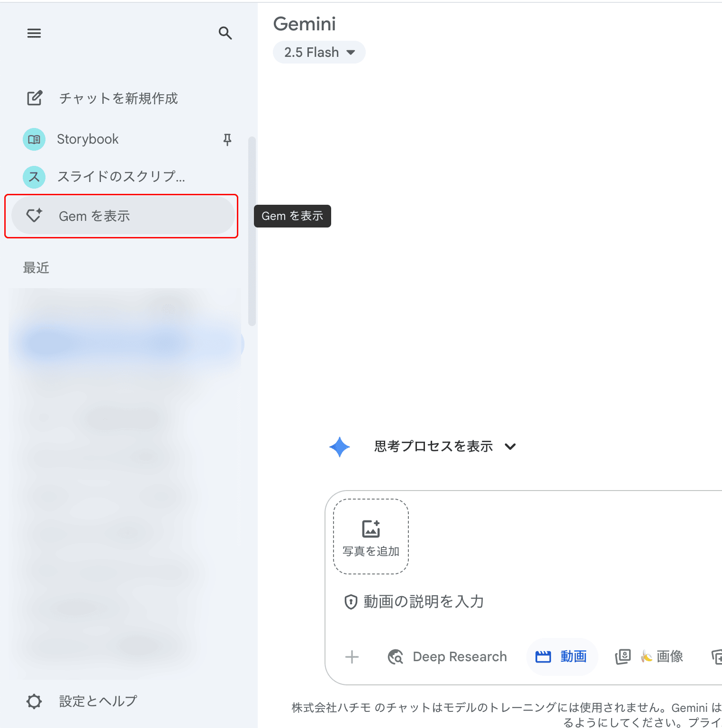Click the new chat pencil icon

[x=35, y=98]
